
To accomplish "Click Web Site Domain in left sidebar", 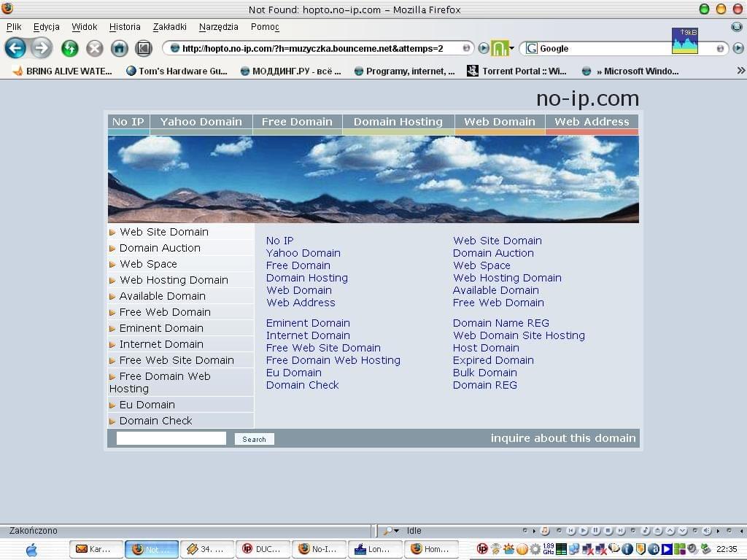I will [x=164, y=232].
